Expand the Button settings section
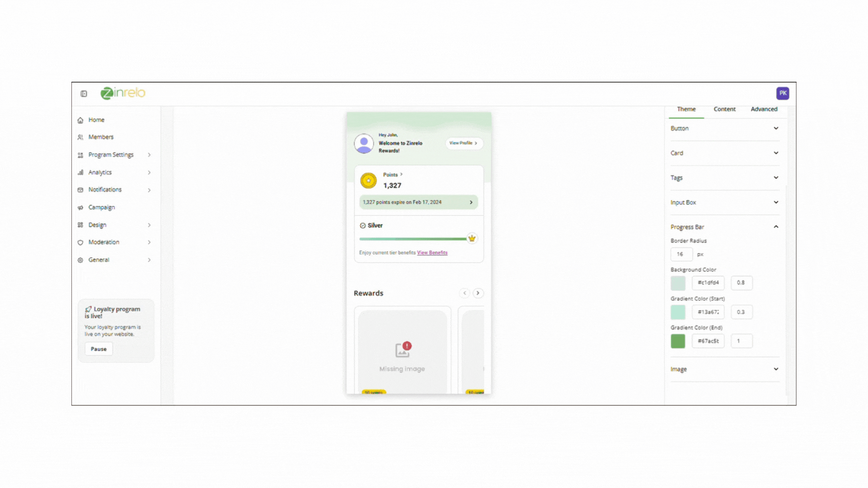The height and width of the screenshot is (488, 868). tap(776, 128)
